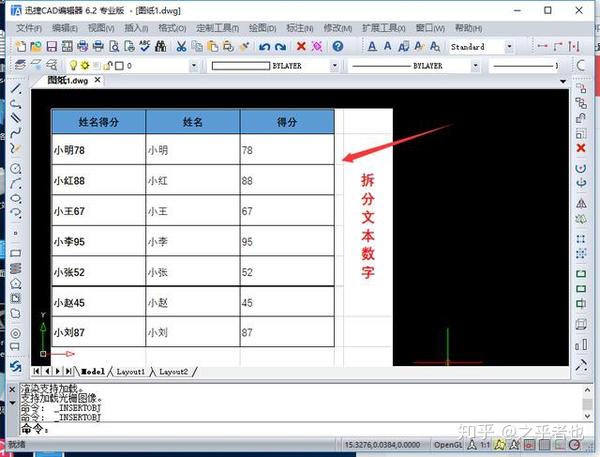Click the OpenGL label in status bar
600x457 pixels.
pos(448,445)
